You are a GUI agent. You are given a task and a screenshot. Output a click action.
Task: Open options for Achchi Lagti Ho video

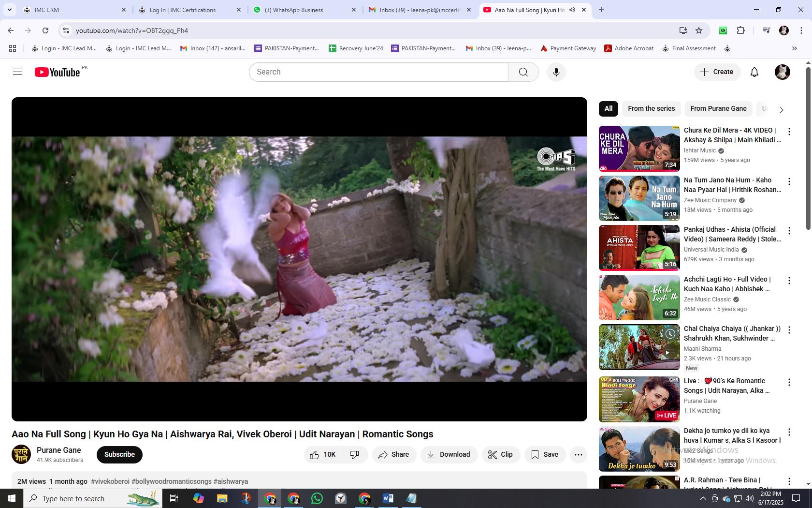[x=789, y=281]
